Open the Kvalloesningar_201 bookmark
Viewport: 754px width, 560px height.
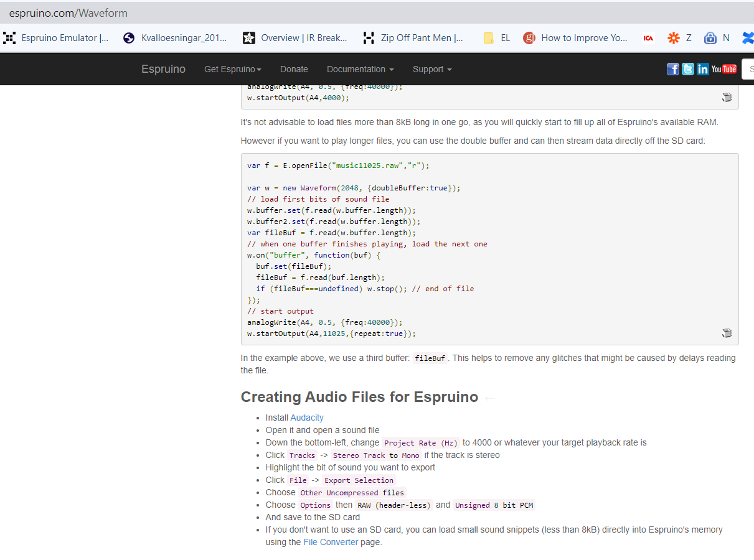175,38
